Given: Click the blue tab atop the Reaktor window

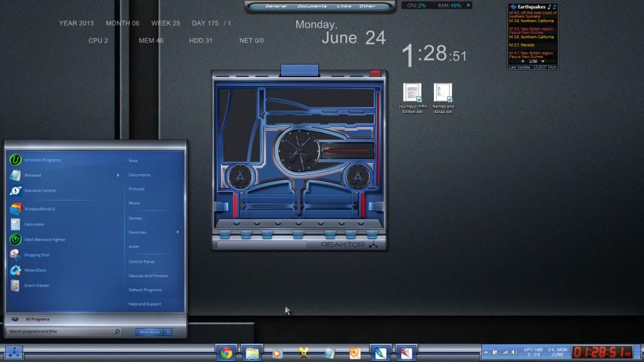Looking at the screenshot, I should [x=299, y=70].
